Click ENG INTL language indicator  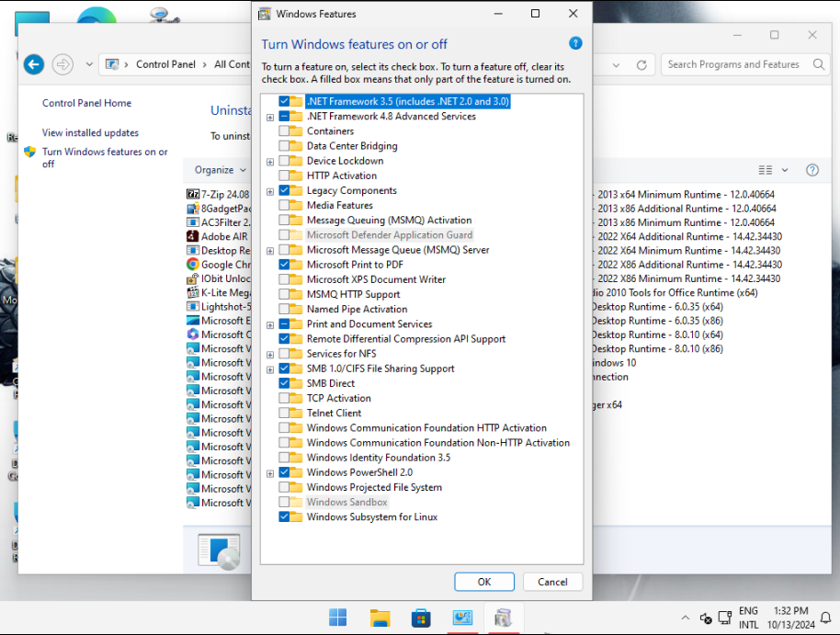pos(748,618)
